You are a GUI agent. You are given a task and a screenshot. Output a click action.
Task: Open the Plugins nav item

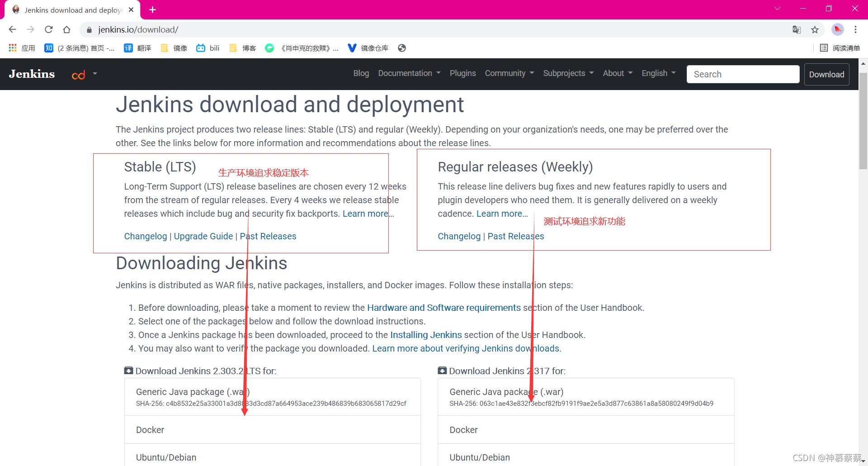462,73
